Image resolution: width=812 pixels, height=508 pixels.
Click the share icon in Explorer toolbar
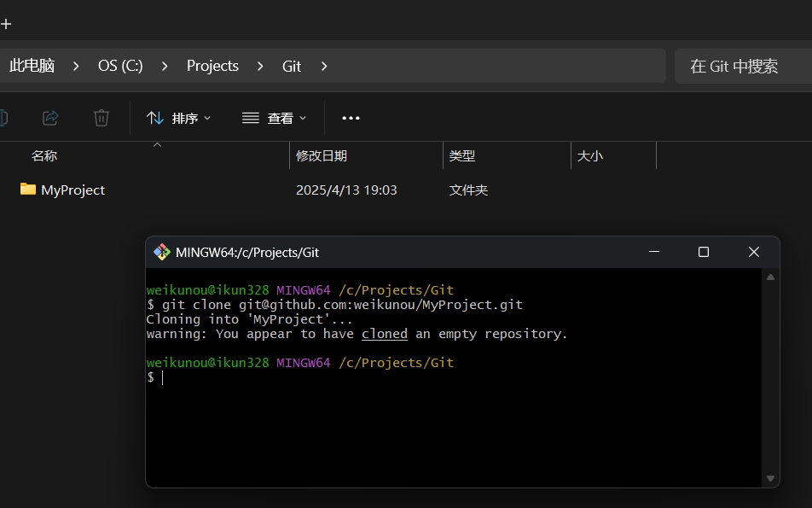pyautogui.click(x=50, y=118)
